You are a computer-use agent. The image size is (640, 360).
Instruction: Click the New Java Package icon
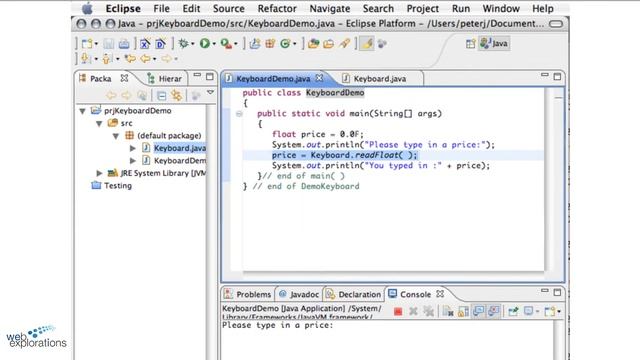point(270,43)
